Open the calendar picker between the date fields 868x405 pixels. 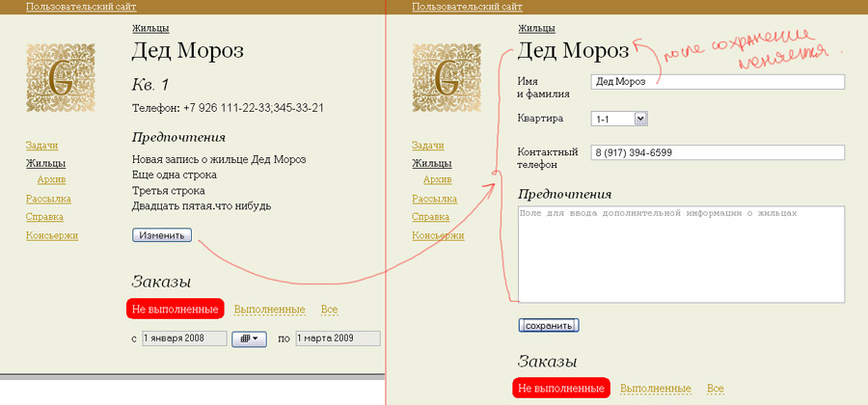coord(251,338)
